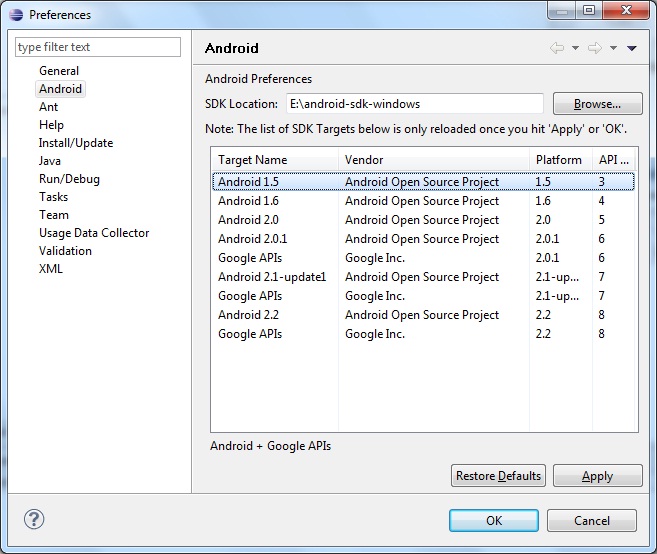
Task: Select Android in the preferences tree
Action: (60, 89)
